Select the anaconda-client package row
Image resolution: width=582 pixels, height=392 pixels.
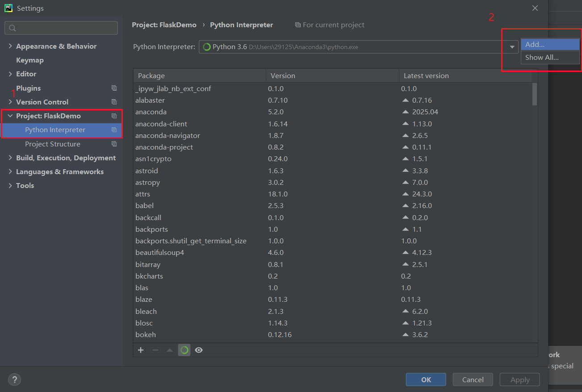333,124
